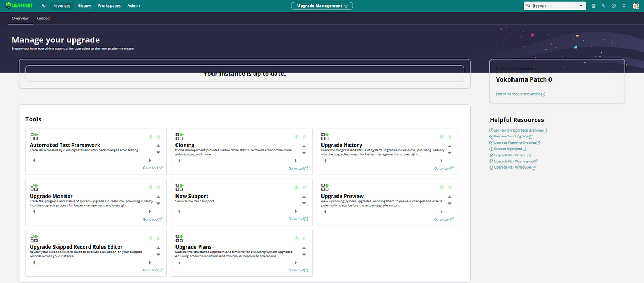This screenshot has height=283, width=644.
Task: Open End of life for current version link
Action: (521, 94)
